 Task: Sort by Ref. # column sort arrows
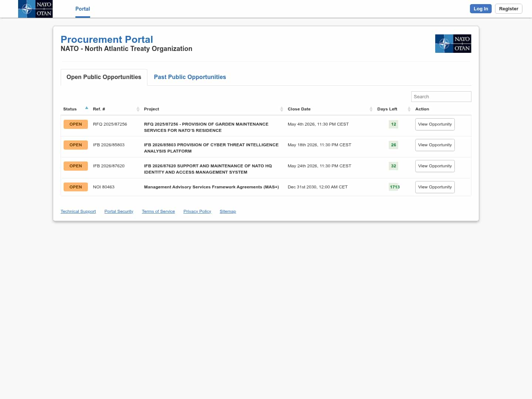coord(138,109)
